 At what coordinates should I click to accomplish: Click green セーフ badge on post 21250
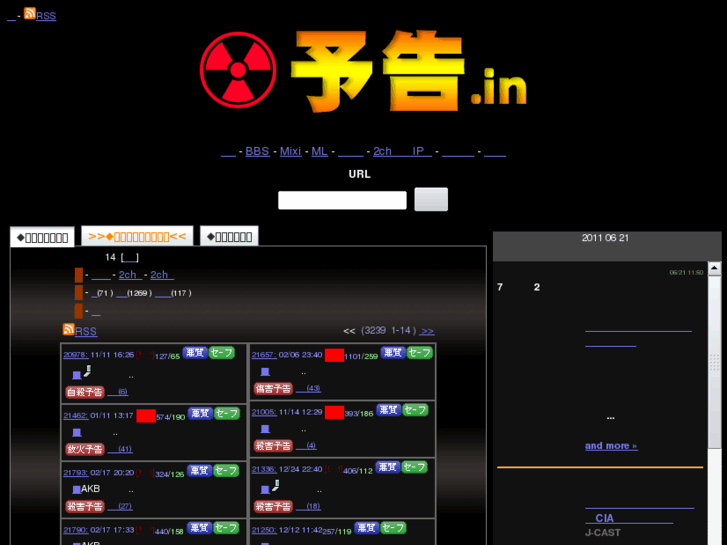coord(393,528)
